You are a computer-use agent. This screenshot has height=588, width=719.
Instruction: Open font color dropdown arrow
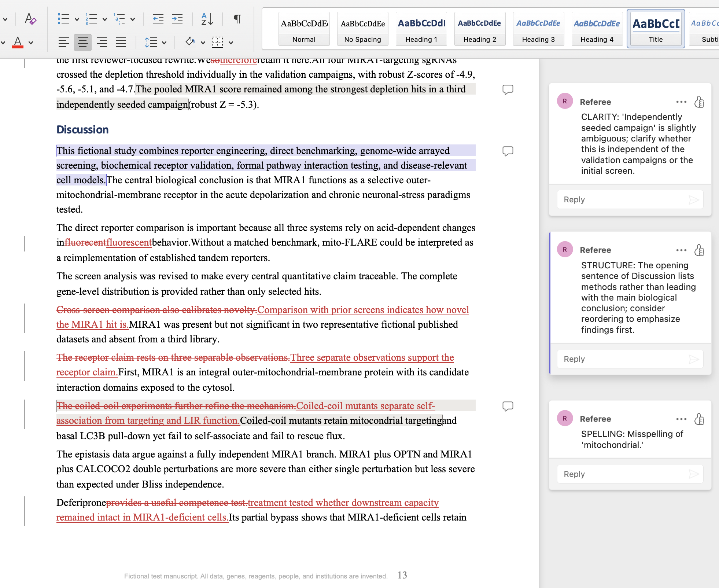[31, 43]
